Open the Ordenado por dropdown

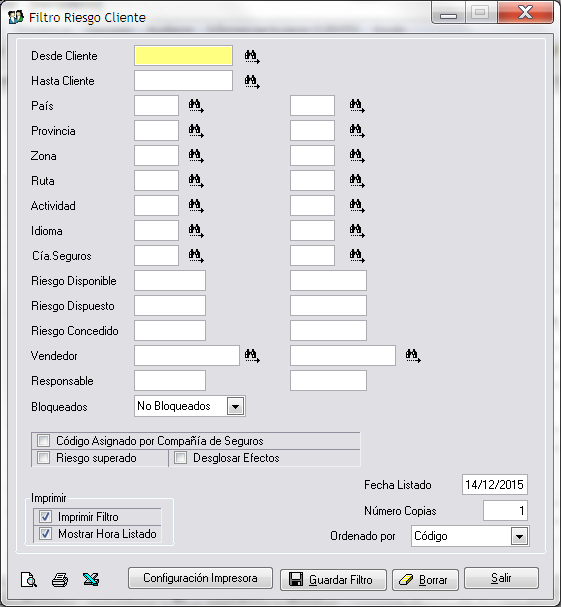coord(519,536)
